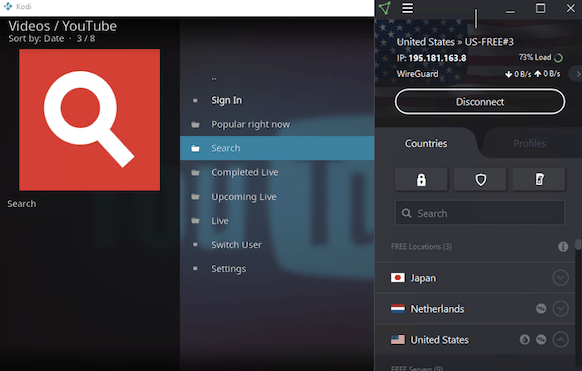This screenshot has width=582, height=371.
Task: Collapse the United States server list
Action: pyautogui.click(x=560, y=339)
